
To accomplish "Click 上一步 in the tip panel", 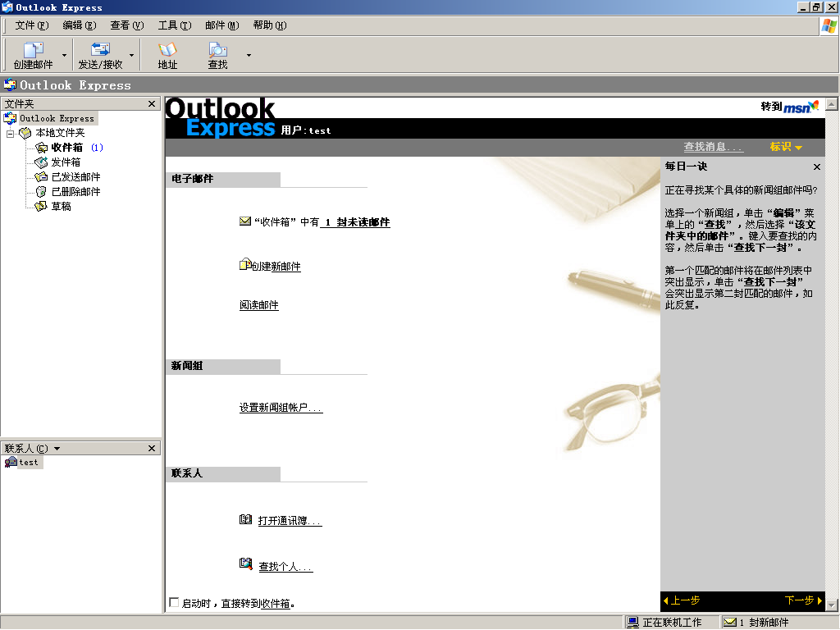I will [682, 600].
